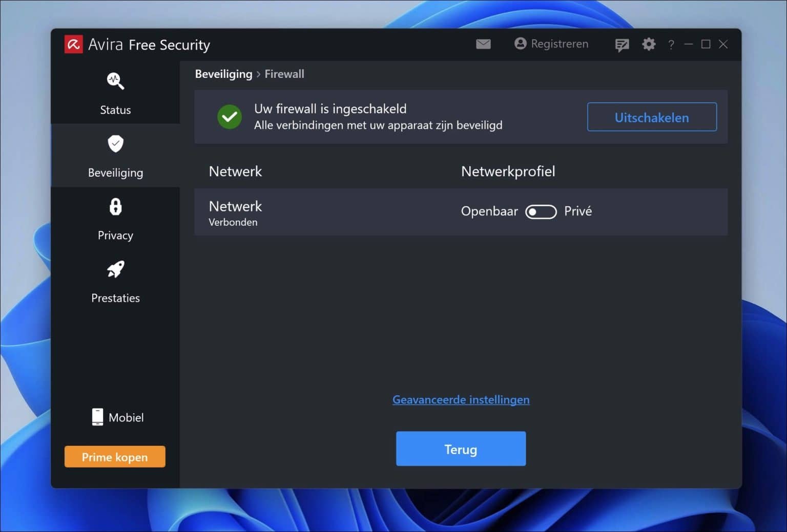Image resolution: width=787 pixels, height=532 pixels.
Task: Select the Firewall breadcrumb label
Action: coord(284,74)
